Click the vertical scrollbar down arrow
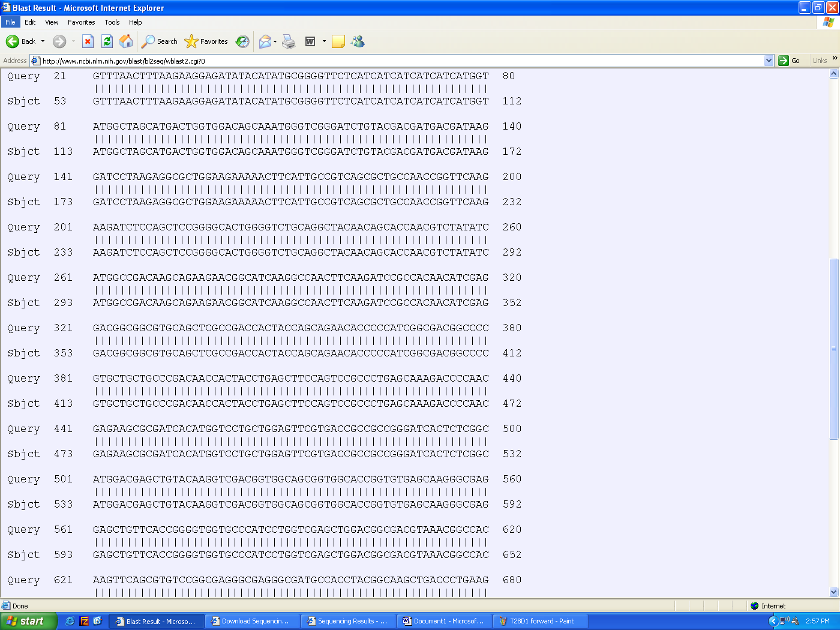 pyautogui.click(x=833, y=592)
